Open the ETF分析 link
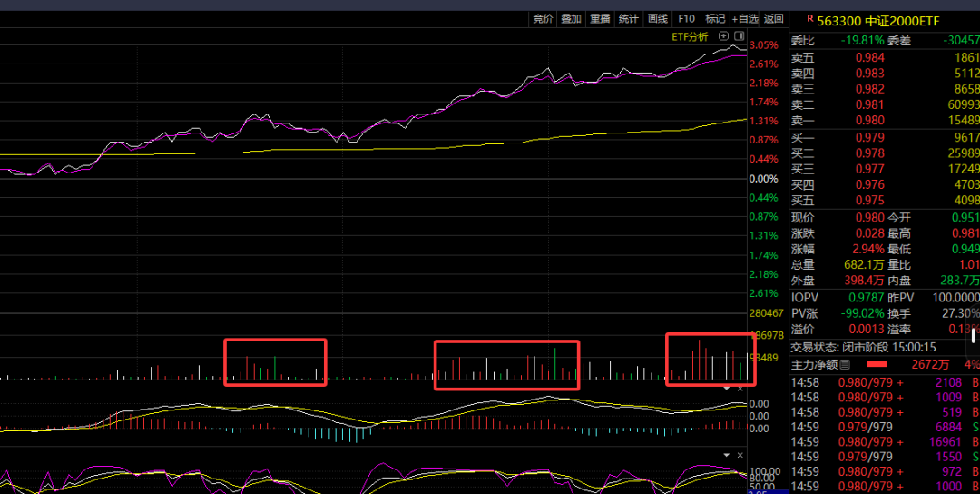The width and height of the screenshot is (980, 494). click(690, 36)
